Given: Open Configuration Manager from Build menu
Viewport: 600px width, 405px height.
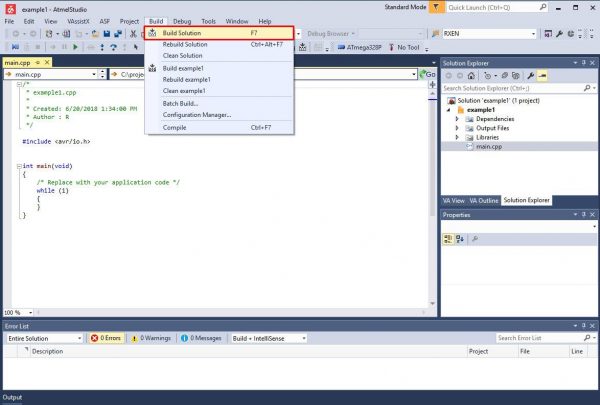Looking at the screenshot, I should pos(219,115).
